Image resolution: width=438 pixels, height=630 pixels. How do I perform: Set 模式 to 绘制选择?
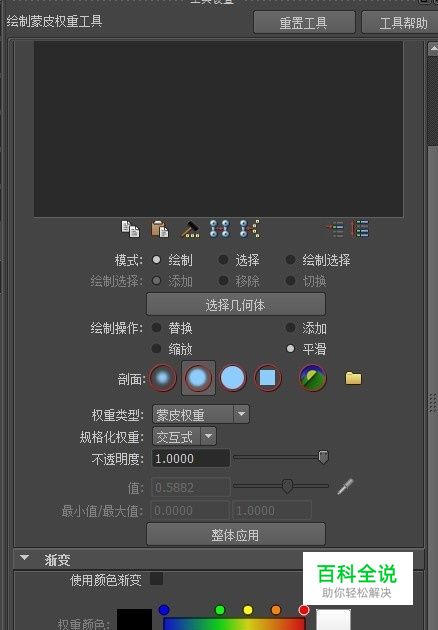290,260
